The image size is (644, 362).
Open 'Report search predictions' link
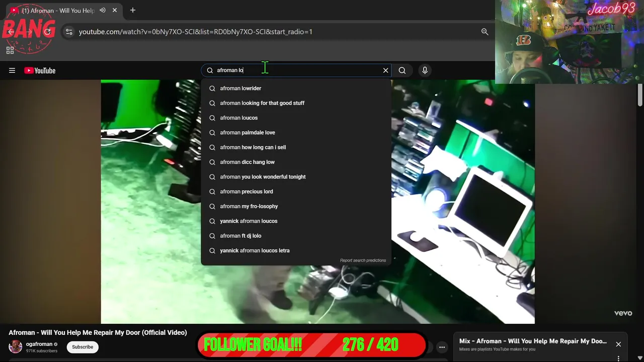point(363,260)
